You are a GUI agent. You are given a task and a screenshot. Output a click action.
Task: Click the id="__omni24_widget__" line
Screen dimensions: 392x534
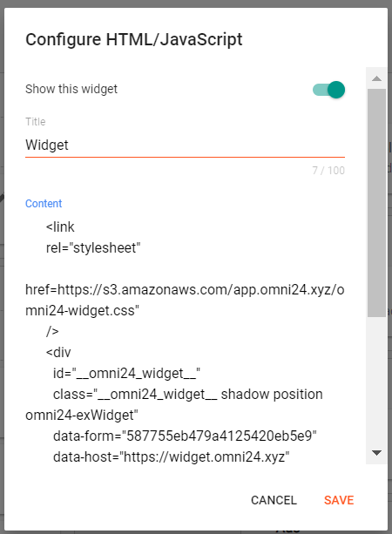click(126, 373)
